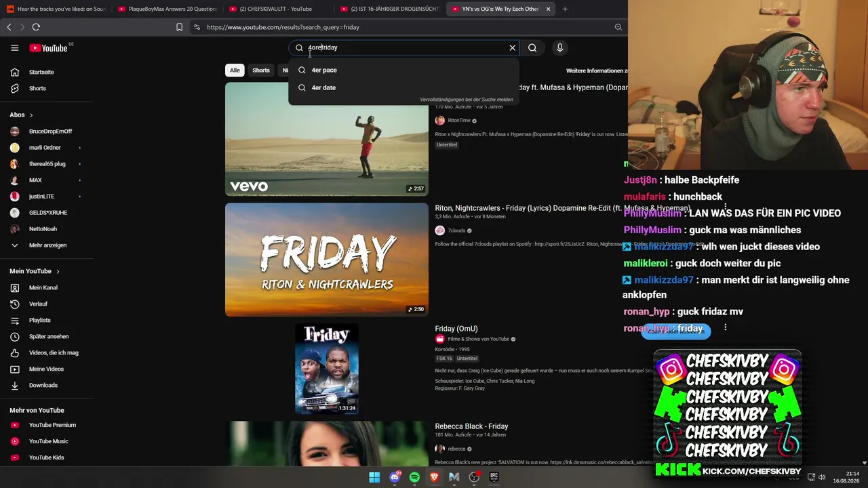
Task: Visit the 7clouds channel
Action: click(456, 230)
